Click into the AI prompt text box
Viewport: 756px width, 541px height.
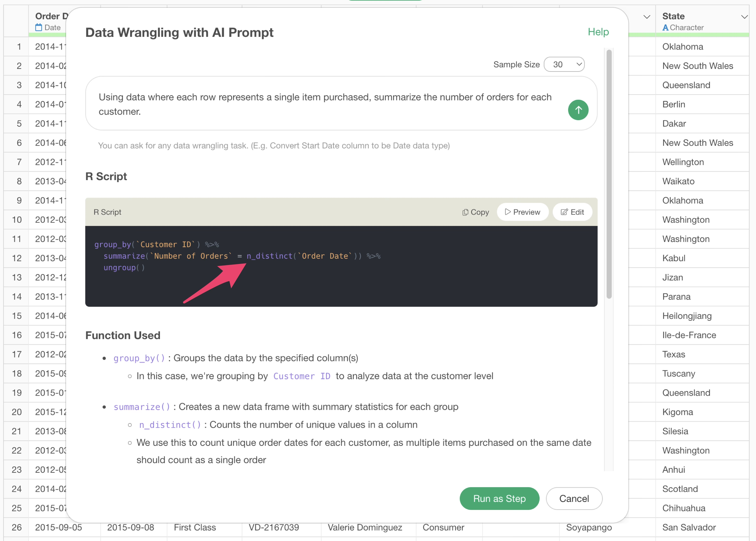[325, 104]
